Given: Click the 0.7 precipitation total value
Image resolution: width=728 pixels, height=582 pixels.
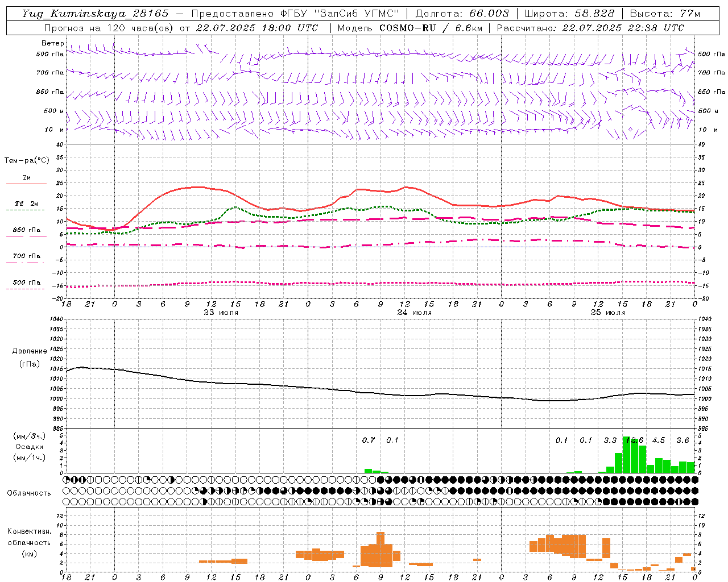Looking at the screenshot, I should coord(369,440).
